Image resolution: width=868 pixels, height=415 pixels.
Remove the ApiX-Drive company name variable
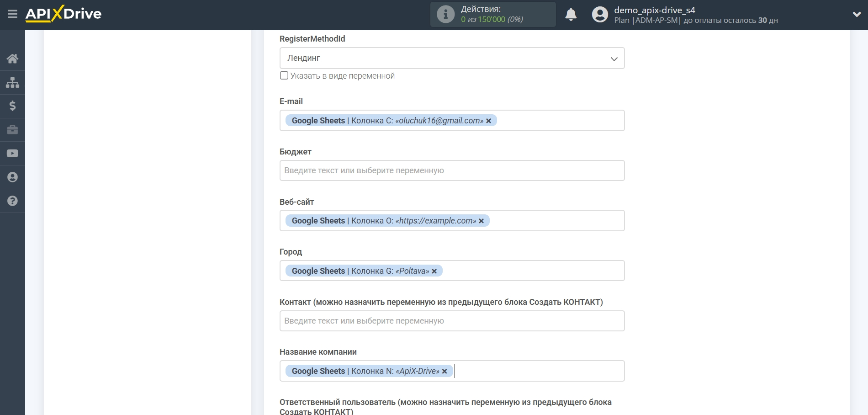pos(445,372)
